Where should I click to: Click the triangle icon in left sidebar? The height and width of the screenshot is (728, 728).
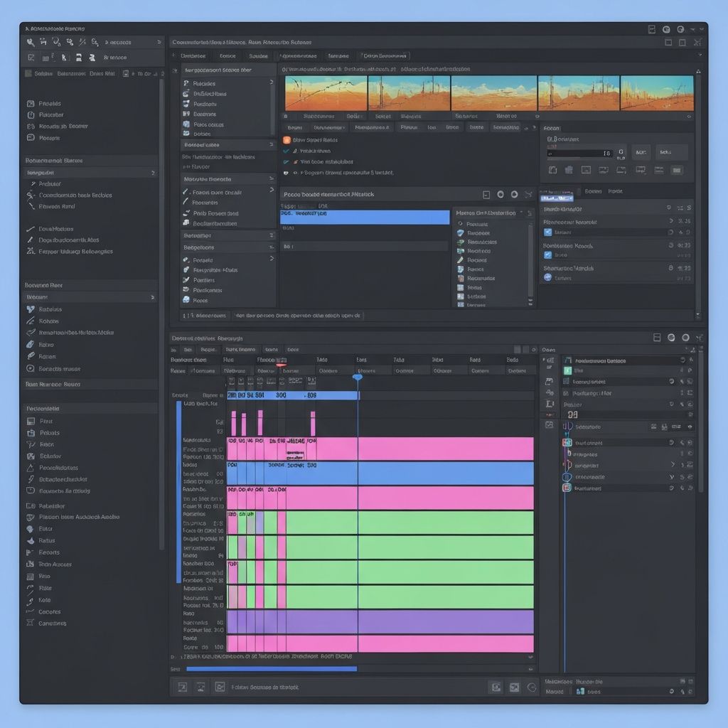pos(31,468)
